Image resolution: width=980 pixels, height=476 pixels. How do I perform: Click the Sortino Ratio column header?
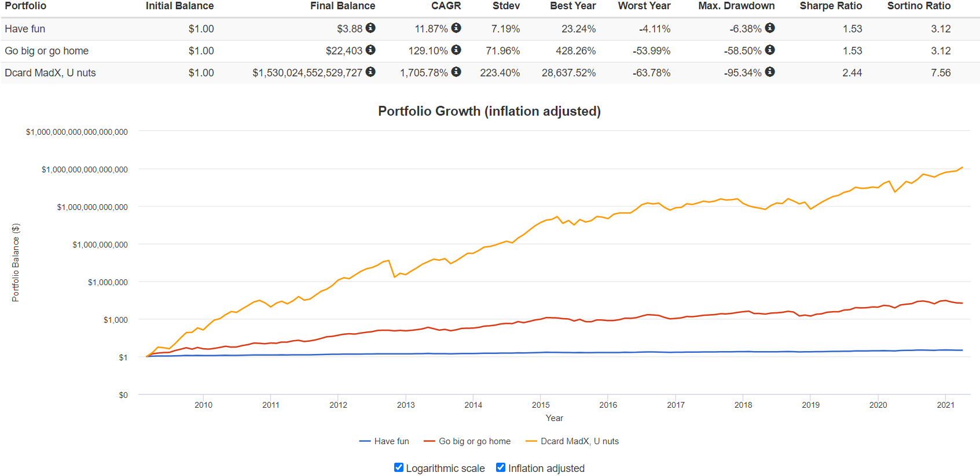tap(919, 6)
